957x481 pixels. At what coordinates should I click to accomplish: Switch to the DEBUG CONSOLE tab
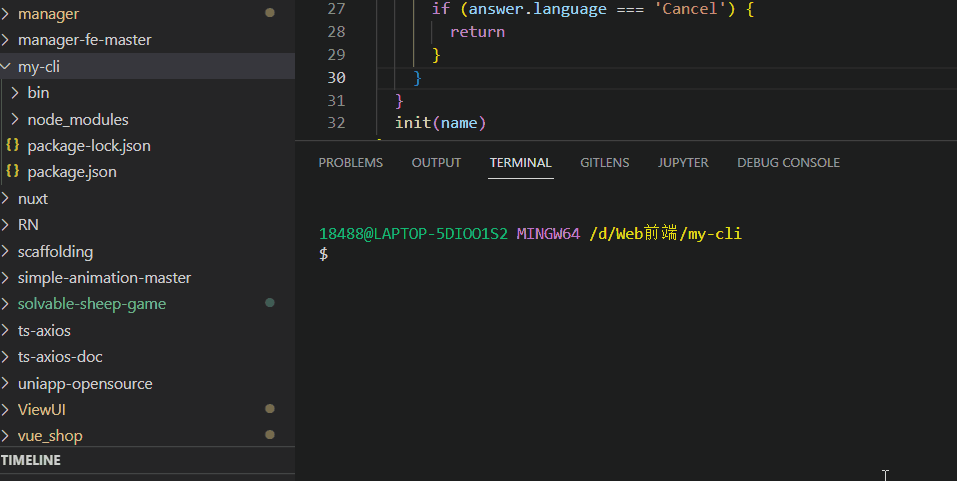789,163
